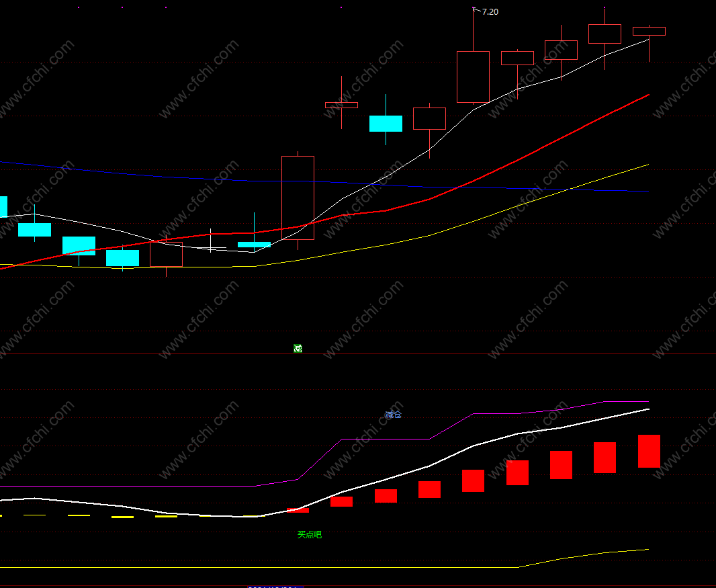Select the green 减 signal marker
716x588 pixels.
(x=298, y=349)
